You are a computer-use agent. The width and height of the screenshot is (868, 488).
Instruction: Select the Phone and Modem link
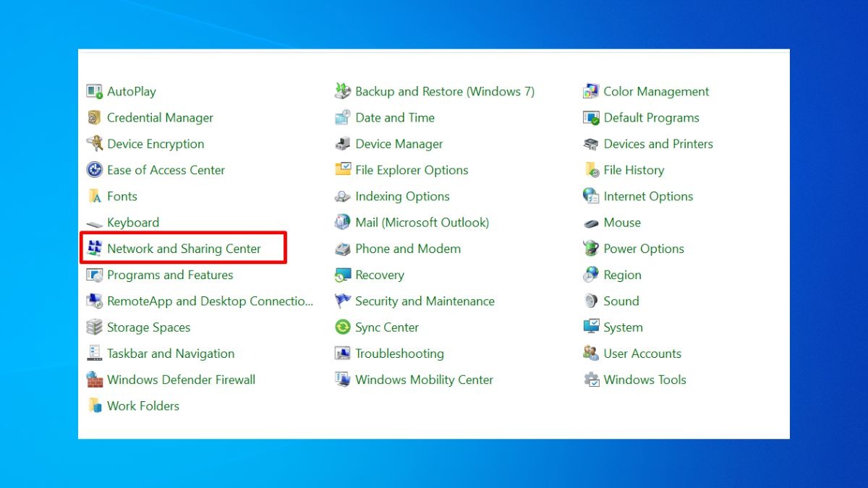[x=408, y=249]
